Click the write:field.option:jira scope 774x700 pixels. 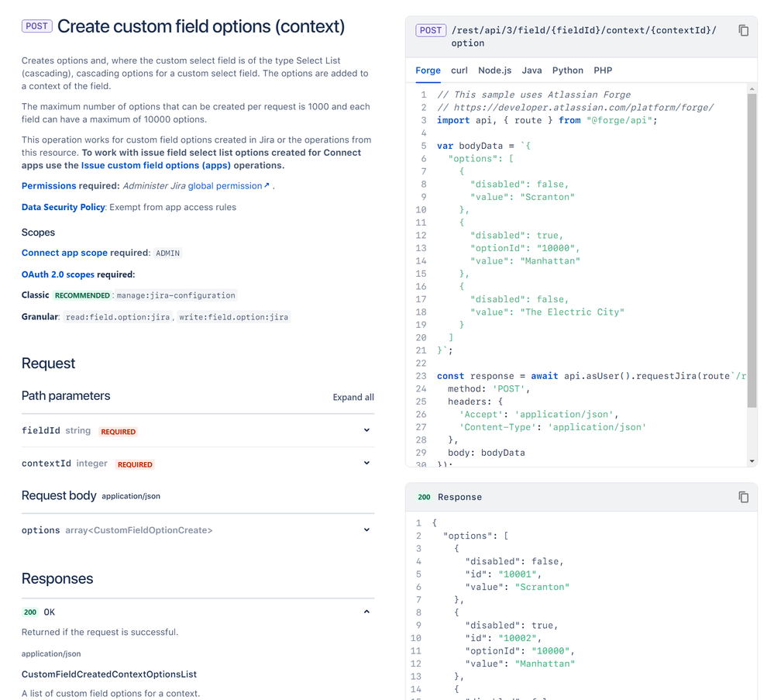[x=233, y=317]
